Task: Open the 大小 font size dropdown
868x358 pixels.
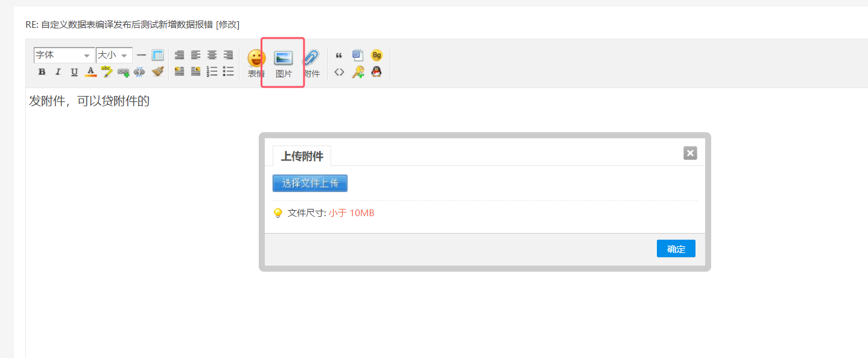Action: pos(114,55)
